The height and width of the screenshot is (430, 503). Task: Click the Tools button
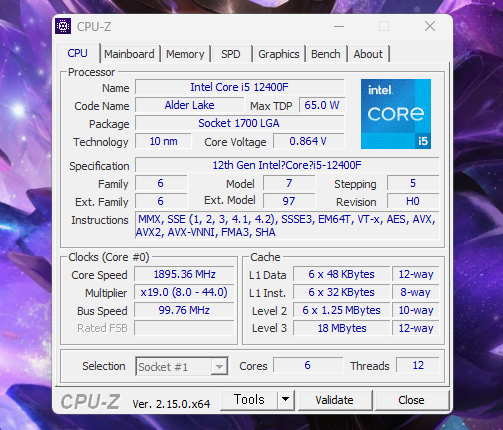click(x=249, y=399)
